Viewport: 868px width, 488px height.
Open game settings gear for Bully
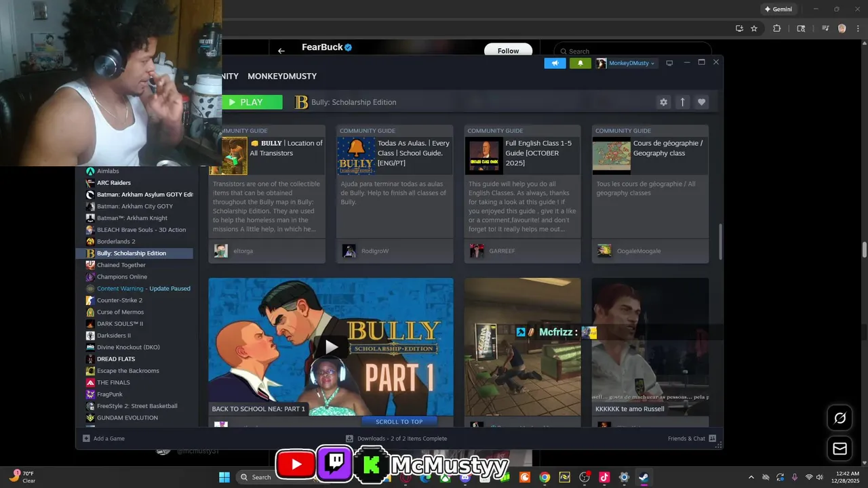[x=663, y=102]
